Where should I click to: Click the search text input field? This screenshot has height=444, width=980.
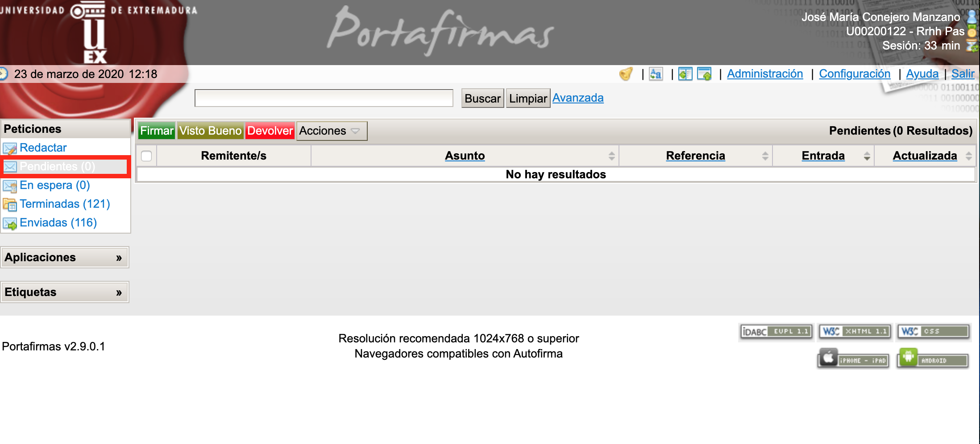[324, 99]
